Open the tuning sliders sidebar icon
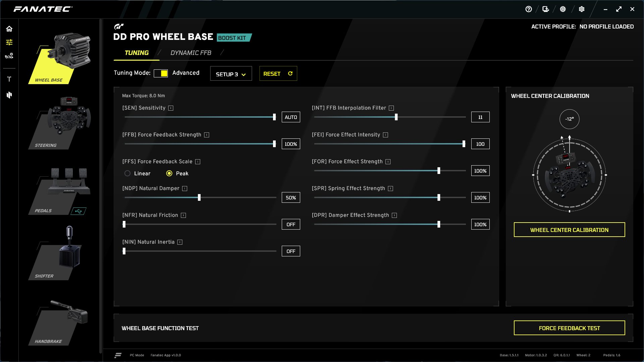644x362 pixels. click(9, 42)
